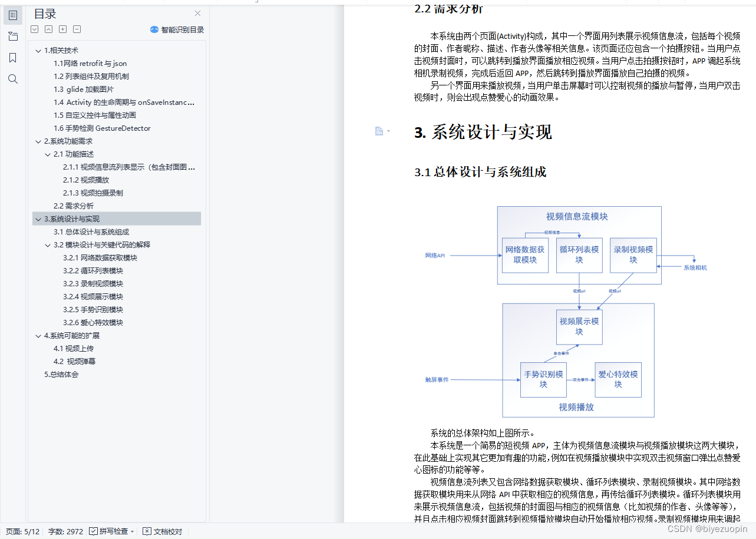Open the bookmark sidebar icon
The width and height of the screenshot is (756, 539).
(13, 58)
